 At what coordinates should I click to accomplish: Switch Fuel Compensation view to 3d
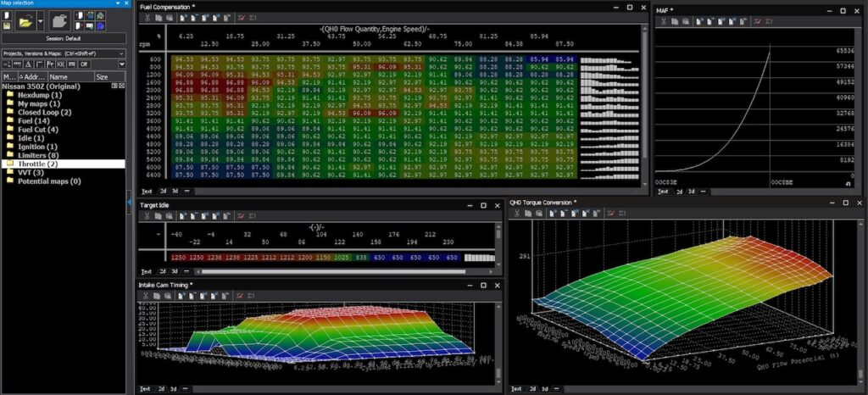174,192
